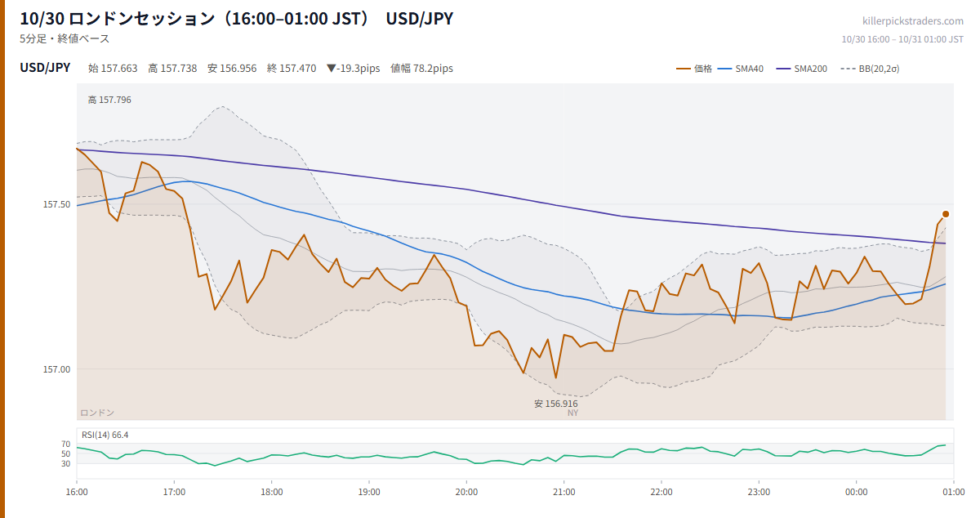Click the RSI(14) 66.4 label

pos(105,435)
